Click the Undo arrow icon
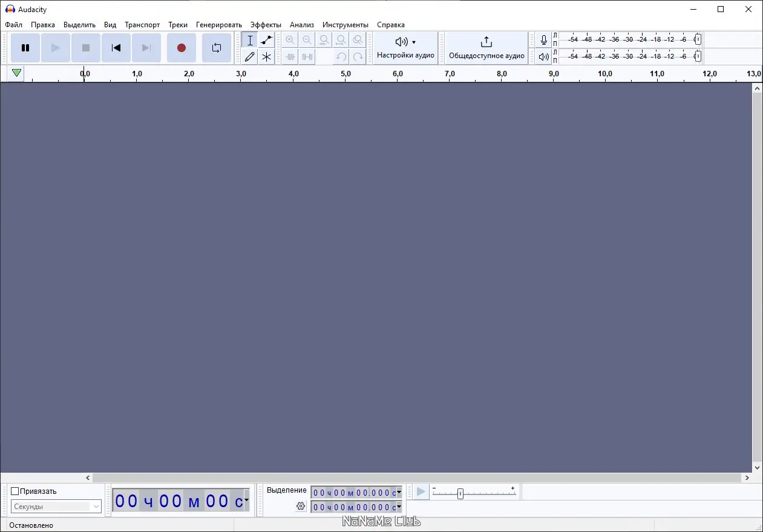The height and width of the screenshot is (532, 763). (341, 57)
